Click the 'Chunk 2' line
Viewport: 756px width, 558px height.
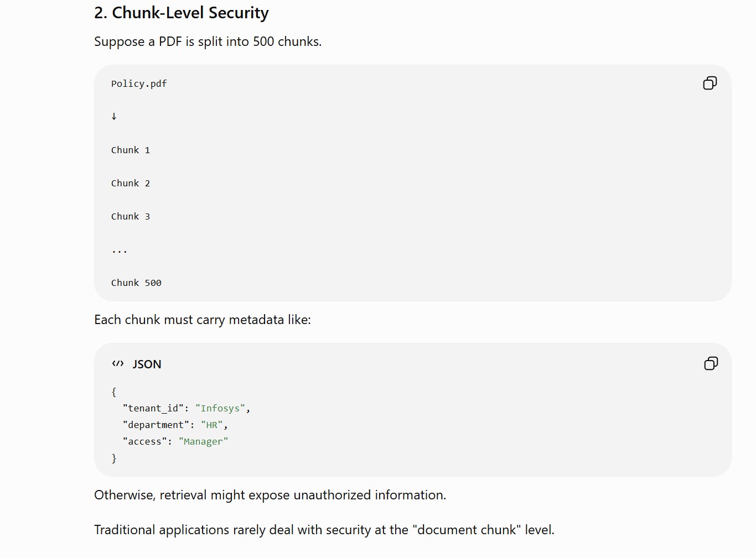click(131, 183)
